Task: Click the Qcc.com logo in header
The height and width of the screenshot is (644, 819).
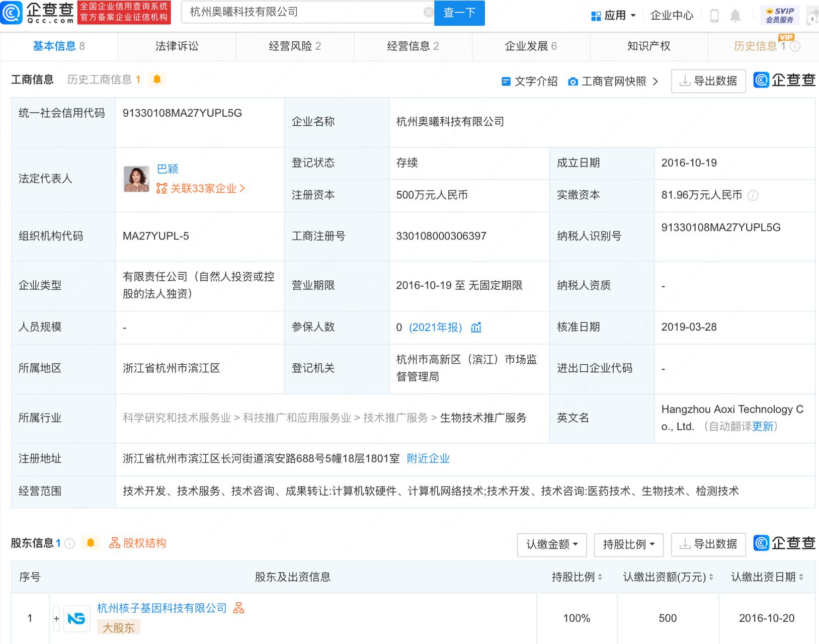Action: (37, 13)
